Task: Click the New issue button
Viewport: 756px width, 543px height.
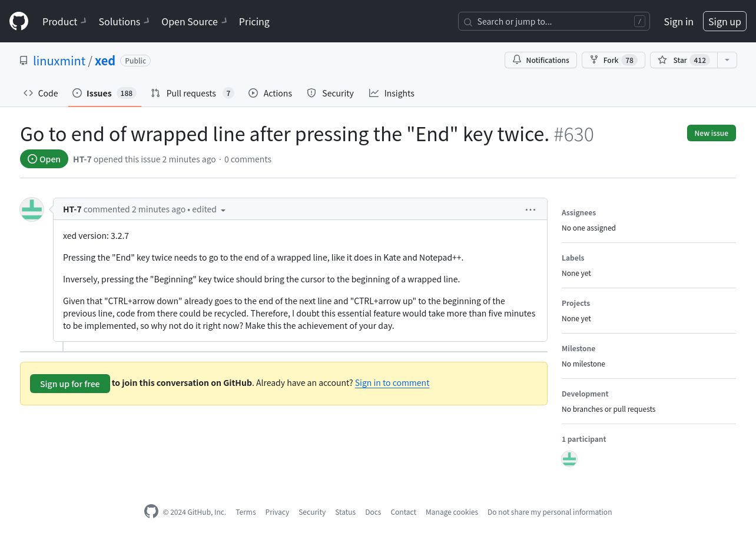Action: (x=711, y=133)
